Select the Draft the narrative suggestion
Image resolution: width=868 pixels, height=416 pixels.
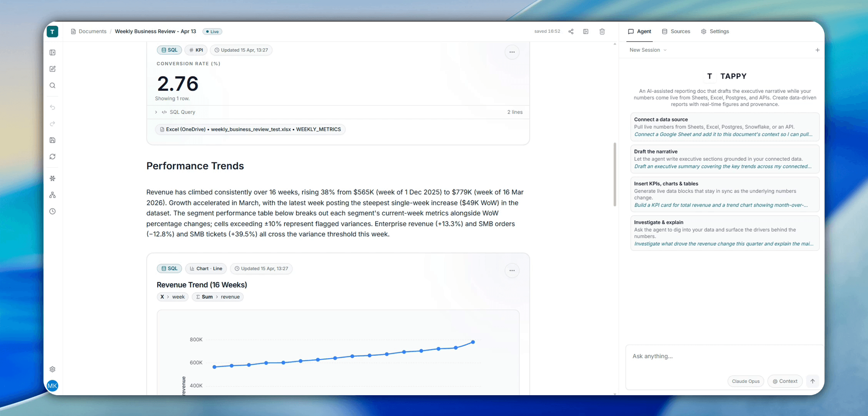click(725, 159)
